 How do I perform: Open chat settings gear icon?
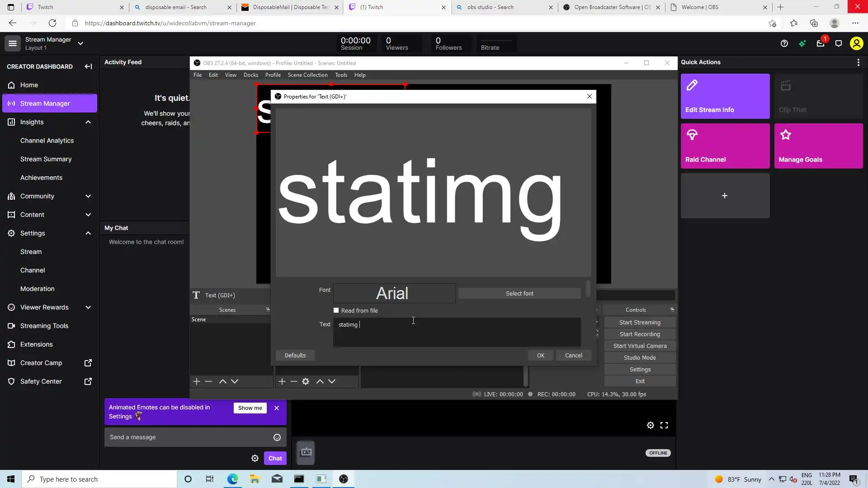[x=255, y=458]
